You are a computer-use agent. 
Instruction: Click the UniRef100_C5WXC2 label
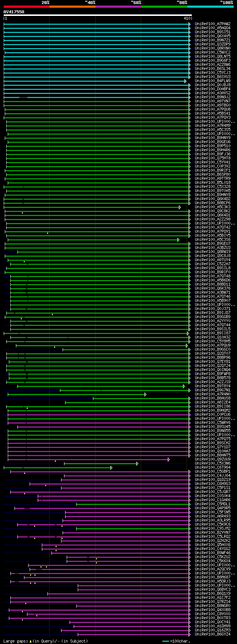pyautogui.click(x=213, y=53)
